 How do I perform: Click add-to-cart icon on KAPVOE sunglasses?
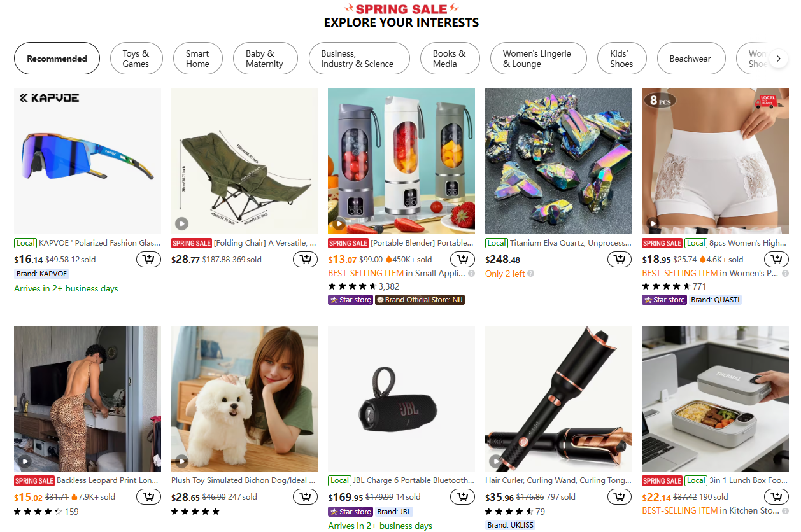point(148,259)
